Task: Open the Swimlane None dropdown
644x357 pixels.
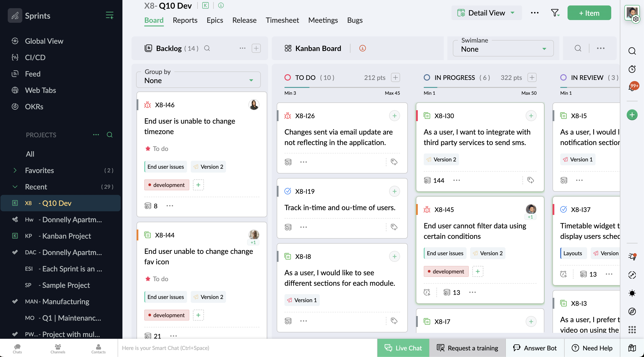Action: (x=503, y=49)
